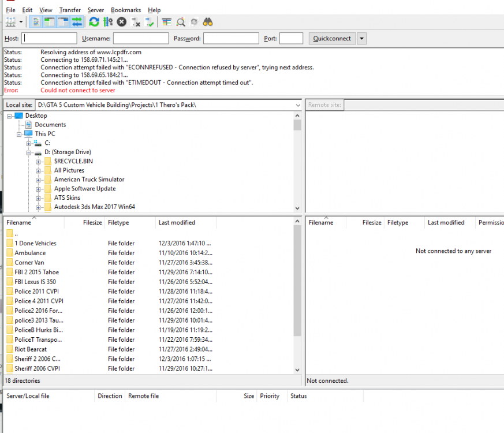Toggle transfer queue display icon
Viewport: 504px width, 433px height.
[77, 22]
